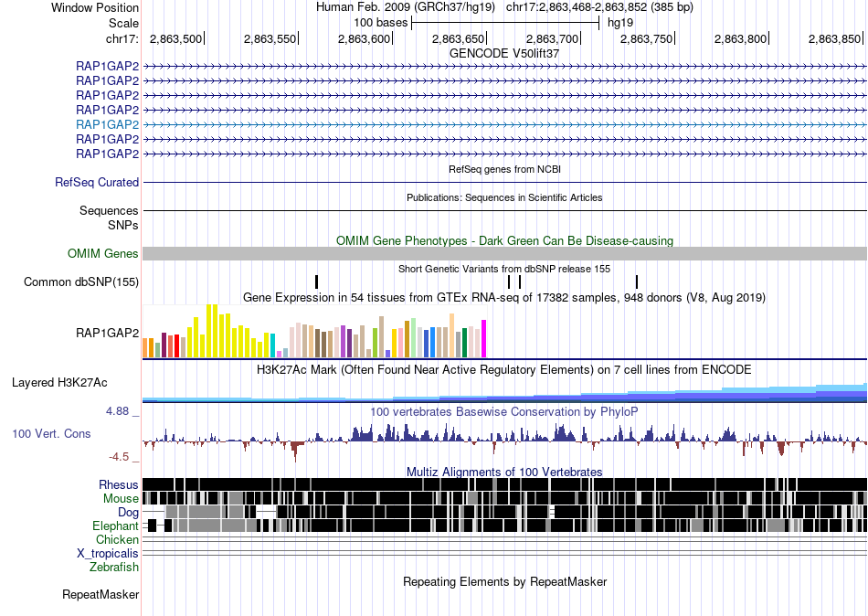Image resolution: width=868 pixels, height=616 pixels.
Task: Select the Chicken alignment label
Action: 117,539
